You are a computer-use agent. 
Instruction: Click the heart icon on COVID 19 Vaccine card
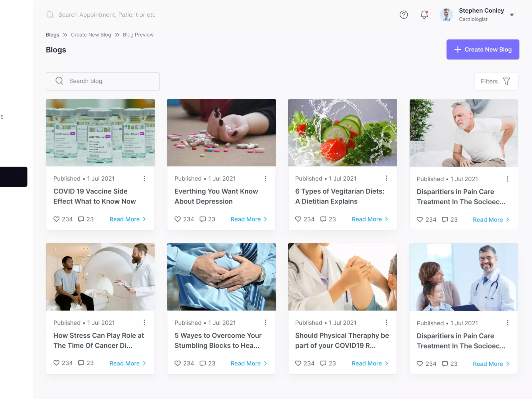[57, 219]
